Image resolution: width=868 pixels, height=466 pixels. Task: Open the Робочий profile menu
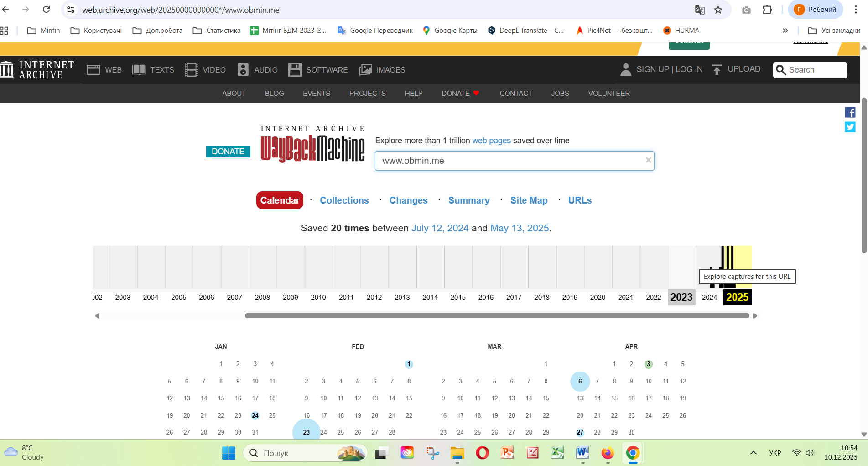pyautogui.click(x=815, y=10)
